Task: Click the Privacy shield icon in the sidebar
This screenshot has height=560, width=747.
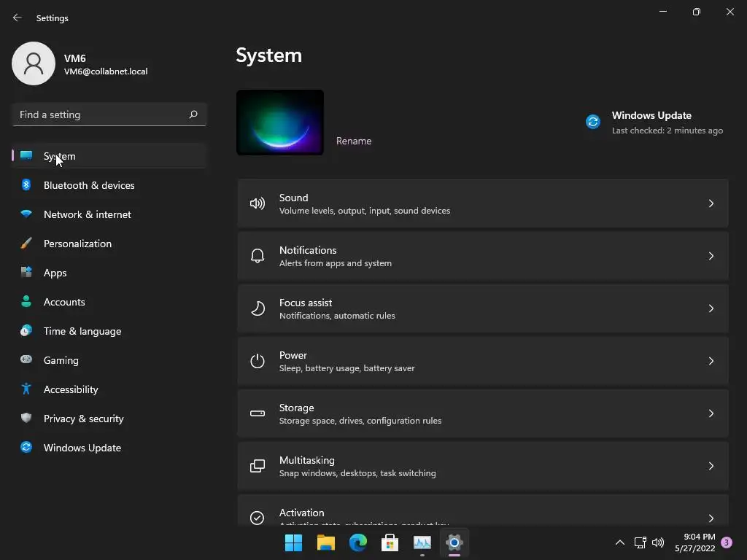Action: click(x=26, y=418)
